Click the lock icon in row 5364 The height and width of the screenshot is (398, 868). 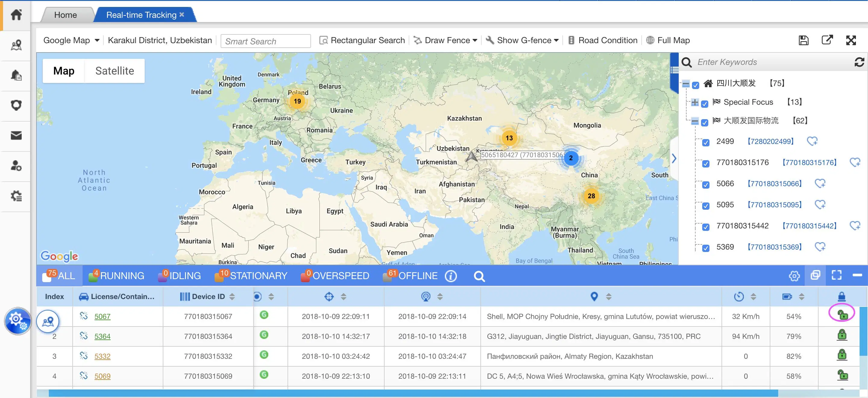(842, 335)
